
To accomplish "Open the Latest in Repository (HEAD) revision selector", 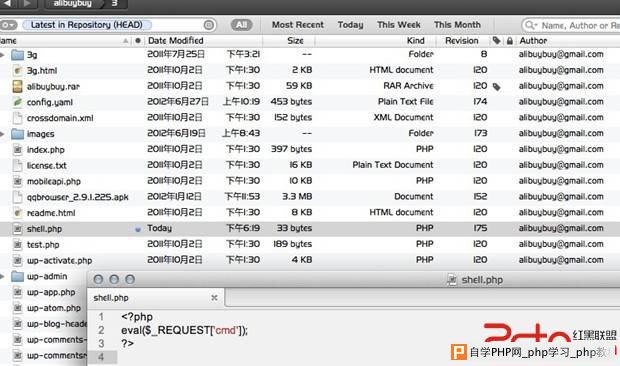I will click(87, 25).
